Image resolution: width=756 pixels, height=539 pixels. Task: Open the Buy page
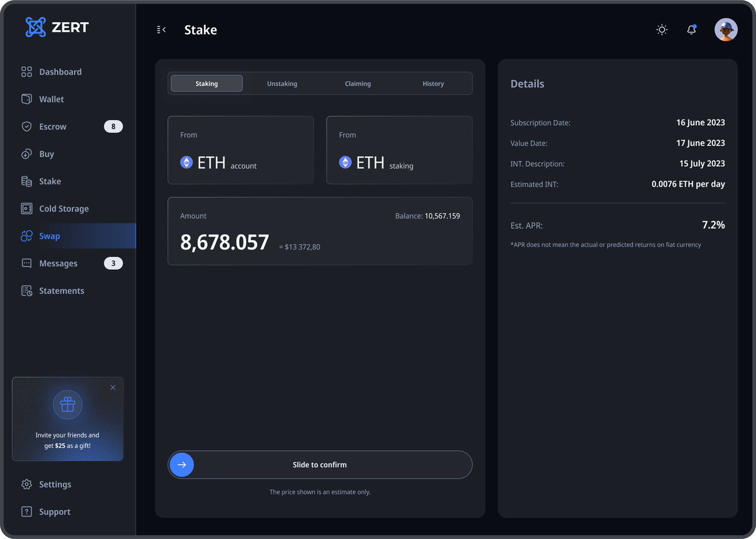(46, 154)
